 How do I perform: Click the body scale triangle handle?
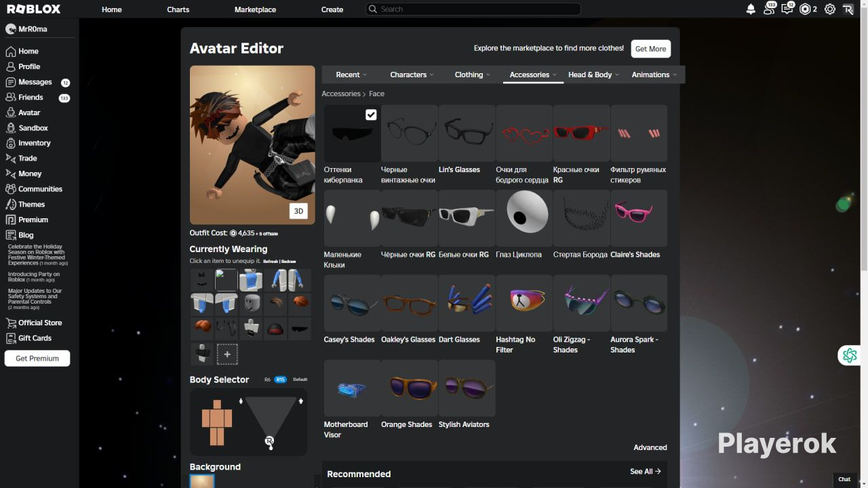269,442
